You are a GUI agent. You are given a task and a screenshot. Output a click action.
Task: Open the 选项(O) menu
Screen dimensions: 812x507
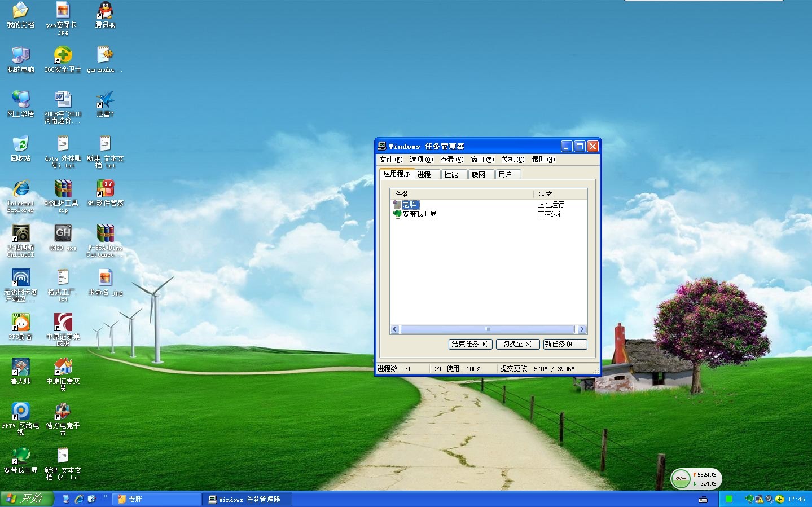coord(421,160)
